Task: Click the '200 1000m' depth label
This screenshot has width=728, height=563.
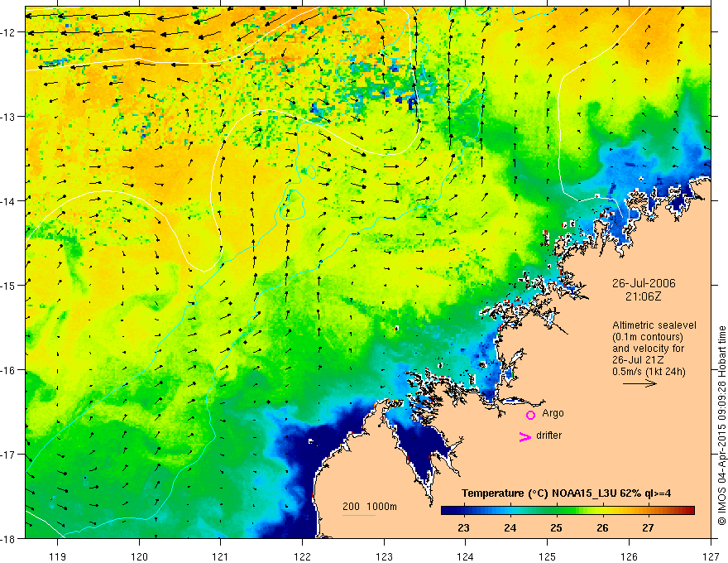Action: coord(370,507)
